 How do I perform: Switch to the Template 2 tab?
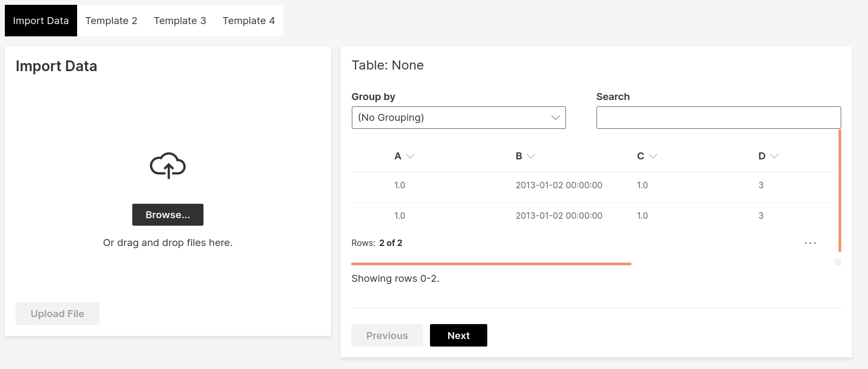tap(111, 20)
